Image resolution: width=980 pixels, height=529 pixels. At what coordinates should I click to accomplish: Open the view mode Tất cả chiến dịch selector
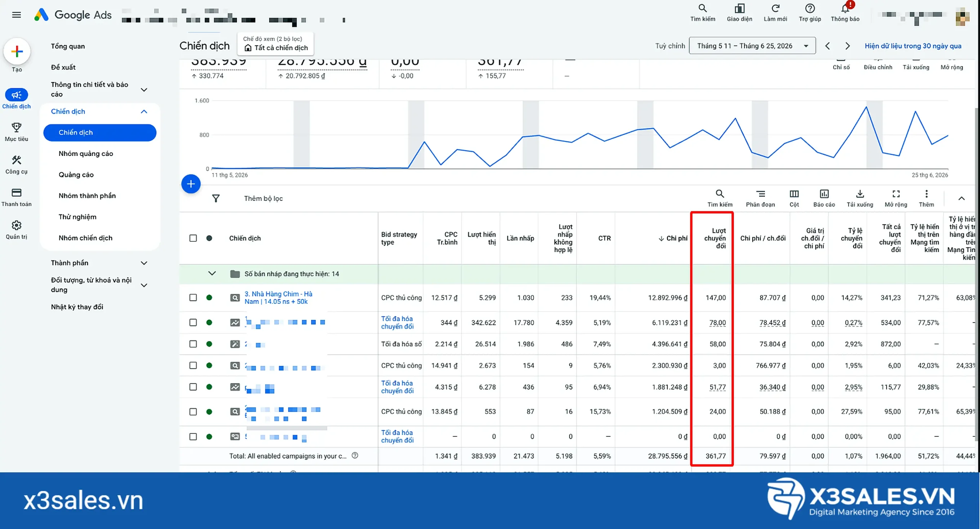(275, 44)
